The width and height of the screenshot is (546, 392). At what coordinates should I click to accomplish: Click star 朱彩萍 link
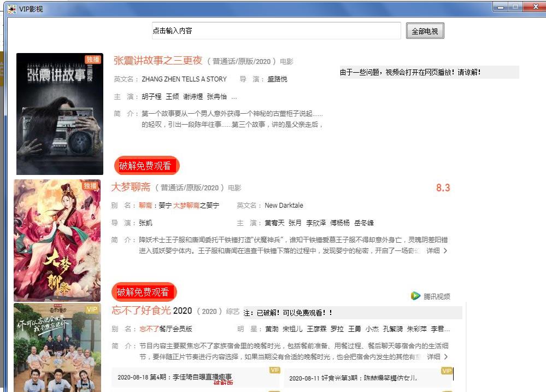(417, 329)
